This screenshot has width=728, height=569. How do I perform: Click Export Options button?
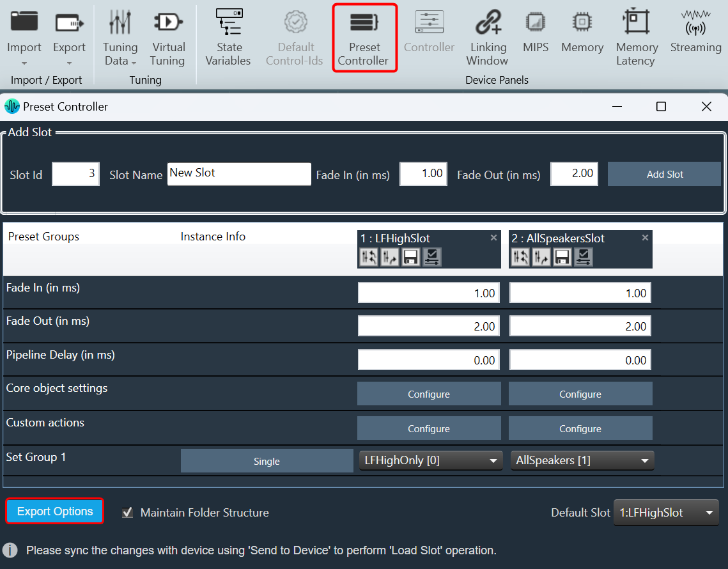(x=55, y=511)
